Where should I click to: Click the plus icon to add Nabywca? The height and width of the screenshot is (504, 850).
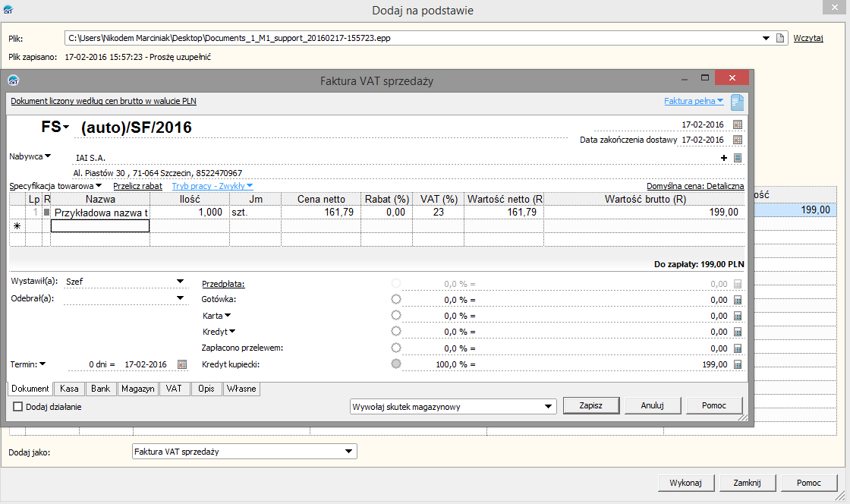point(724,158)
